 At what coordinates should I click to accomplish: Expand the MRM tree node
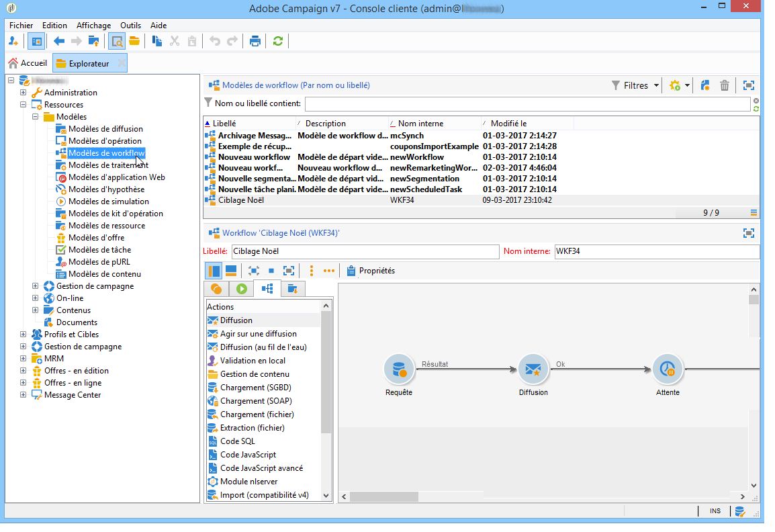click(24, 359)
